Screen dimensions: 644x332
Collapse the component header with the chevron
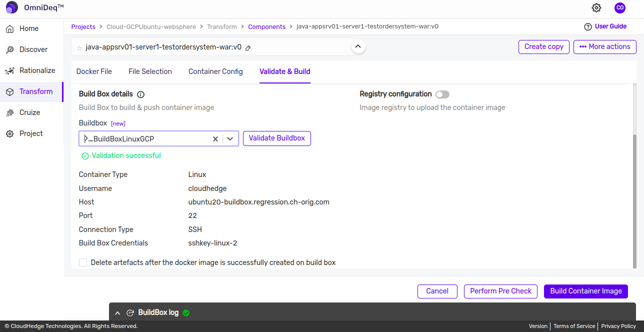tap(357, 46)
